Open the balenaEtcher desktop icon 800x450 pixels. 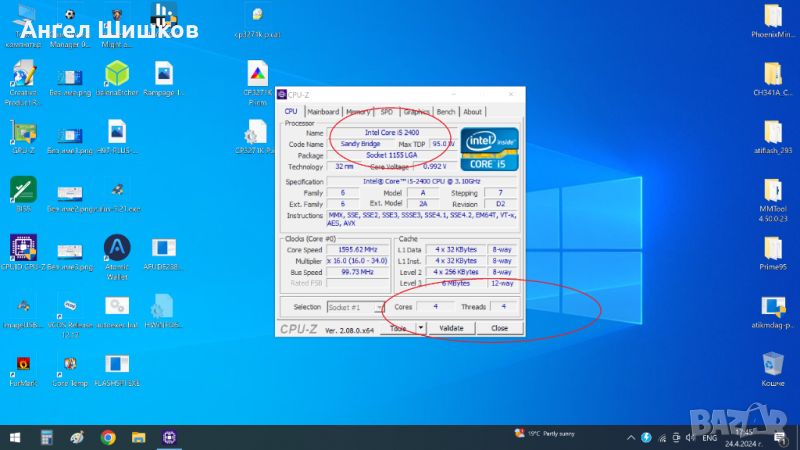coord(117,74)
